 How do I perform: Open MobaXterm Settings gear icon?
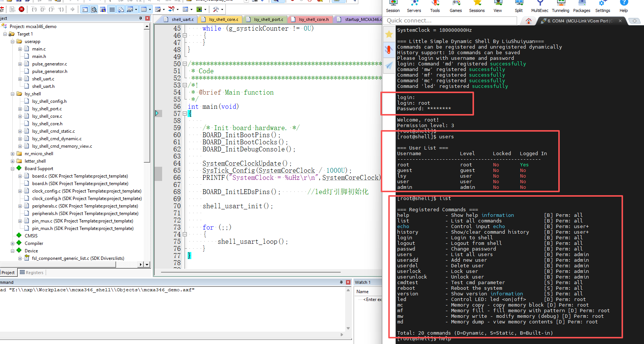click(x=602, y=6)
